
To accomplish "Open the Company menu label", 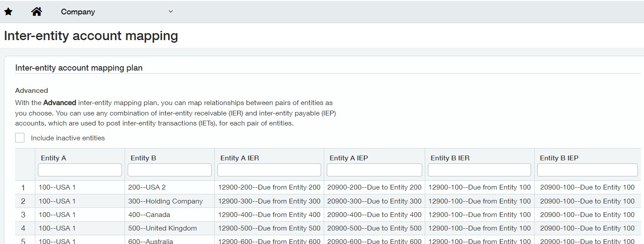I will [x=78, y=12].
